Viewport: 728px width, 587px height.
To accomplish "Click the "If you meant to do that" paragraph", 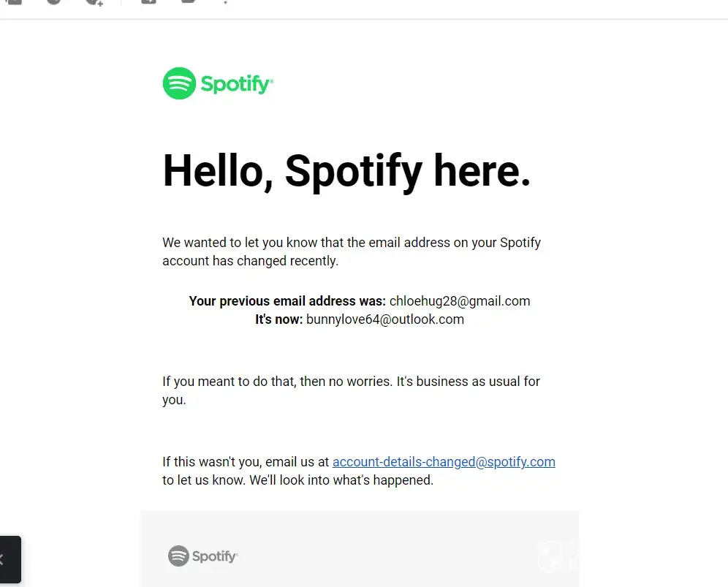I will point(351,390).
